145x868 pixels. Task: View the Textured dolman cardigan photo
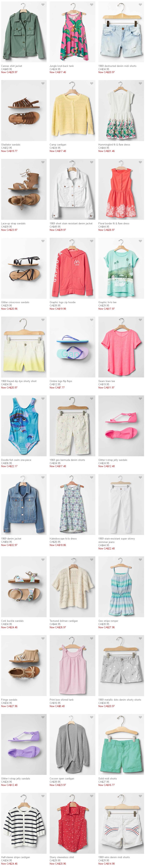coord(72,587)
